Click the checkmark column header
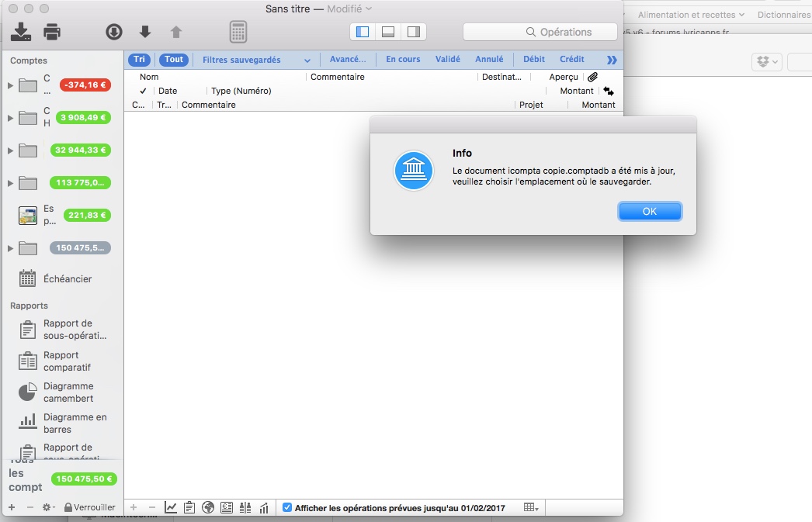The height and width of the screenshot is (522, 812). click(x=143, y=91)
